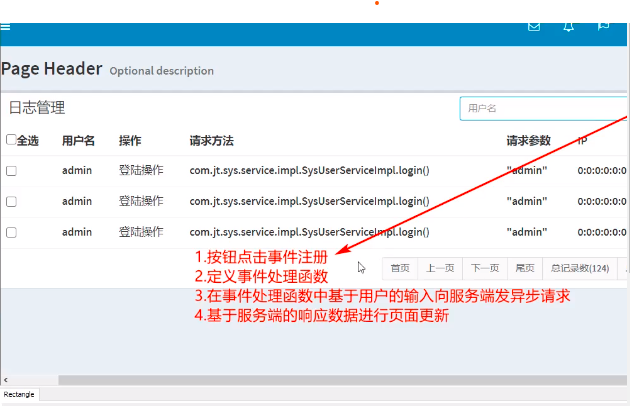The image size is (630, 406).
Task: Check the 全选 select-all checkbox
Action: 11,139
